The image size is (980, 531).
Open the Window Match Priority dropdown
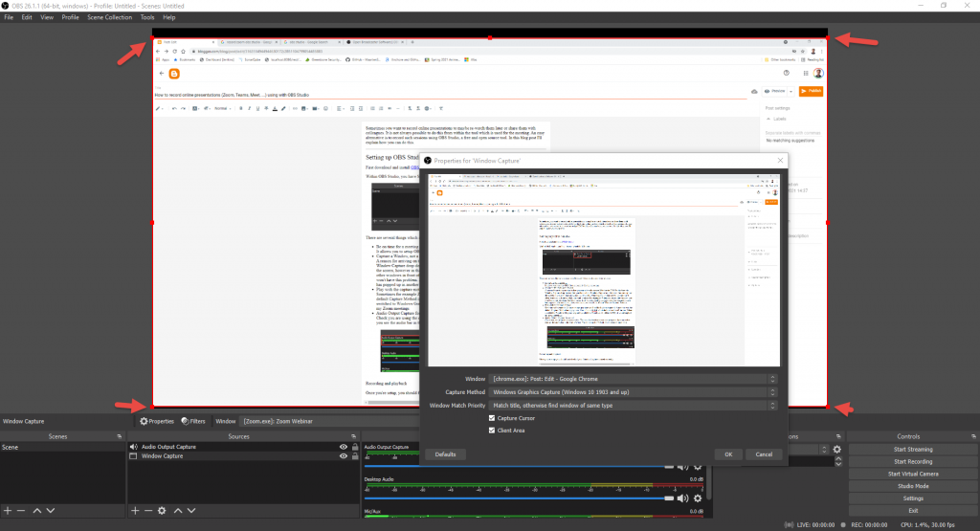(633, 406)
